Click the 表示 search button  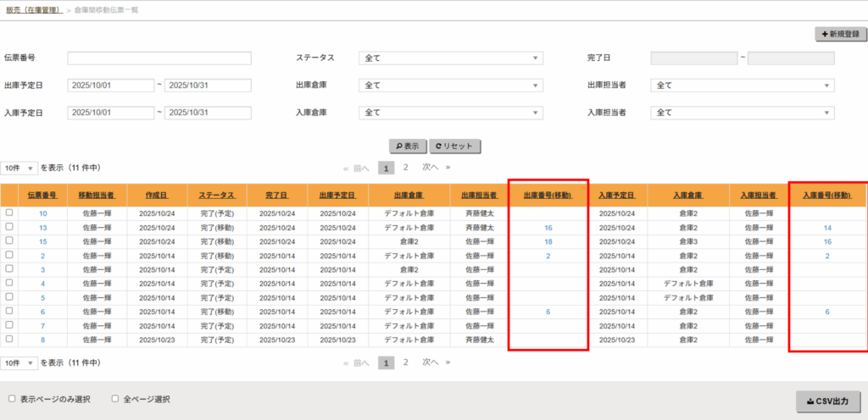[x=407, y=146]
